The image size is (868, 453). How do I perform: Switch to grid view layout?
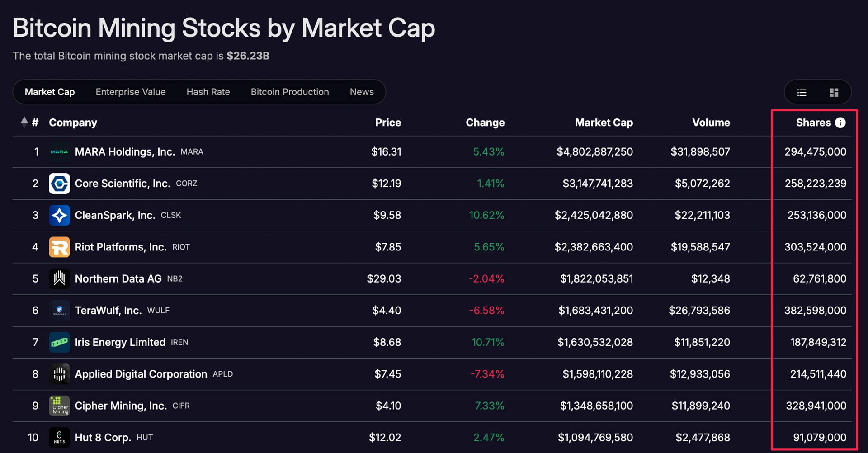(x=834, y=93)
